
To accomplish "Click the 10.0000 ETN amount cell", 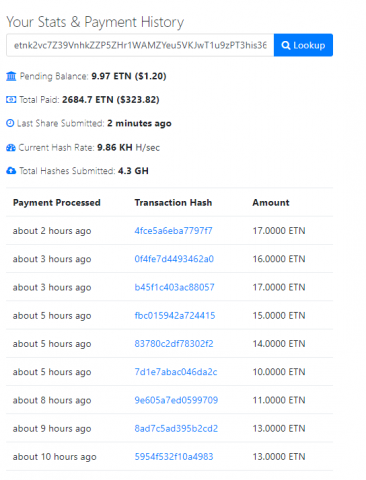I will 279,372.
